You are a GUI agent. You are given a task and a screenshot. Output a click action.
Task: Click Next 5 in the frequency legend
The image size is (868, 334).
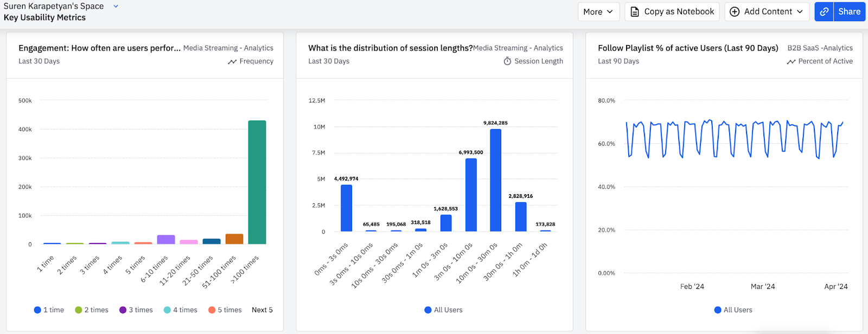coord(262,310)
